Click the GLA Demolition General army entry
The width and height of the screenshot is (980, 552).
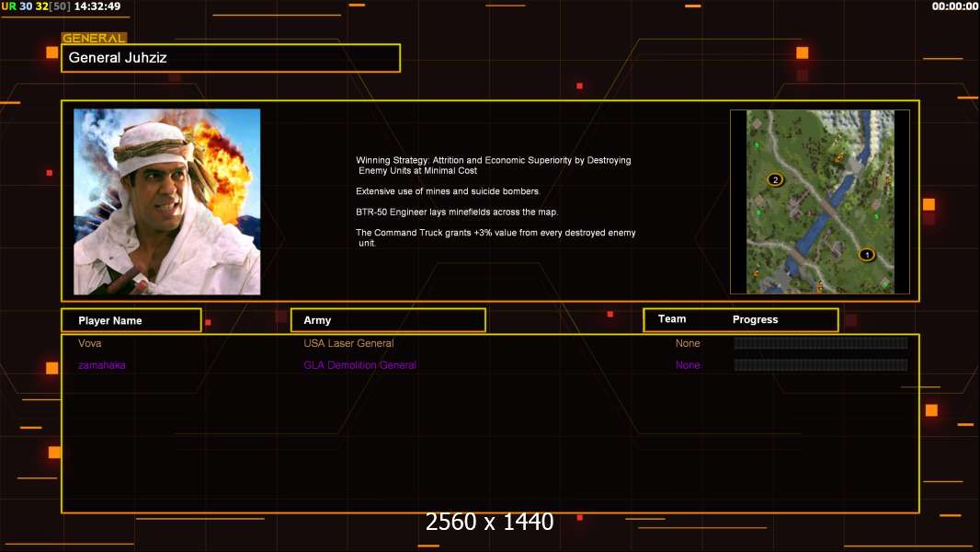coord(360,365)
